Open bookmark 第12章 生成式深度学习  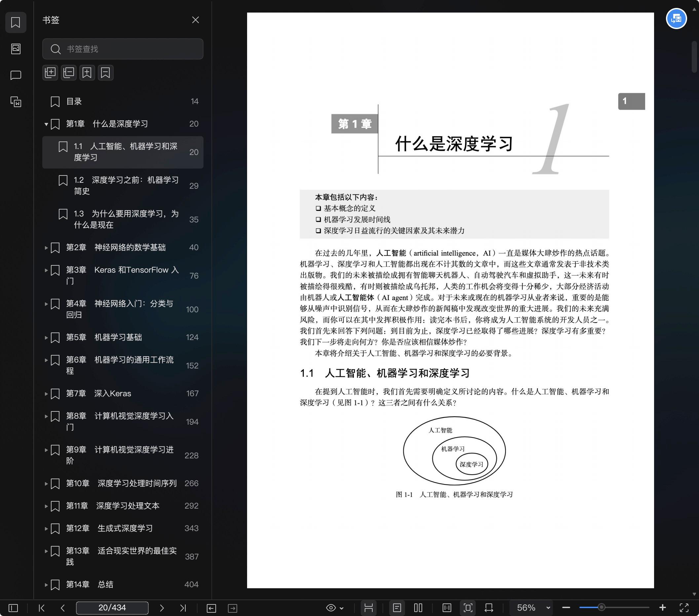tap(123, 528)
